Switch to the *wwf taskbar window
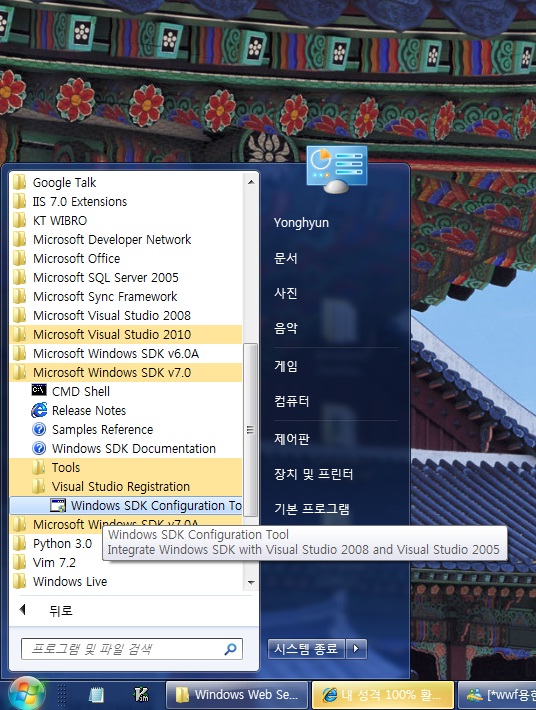This screenshot has height=710, width=536. click(497, 695)
